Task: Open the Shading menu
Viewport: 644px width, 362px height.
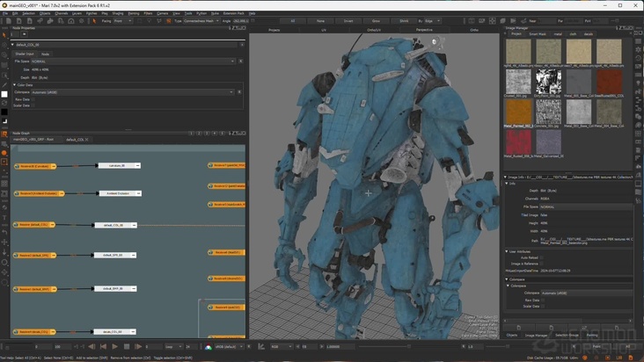Action: point(118,13)
